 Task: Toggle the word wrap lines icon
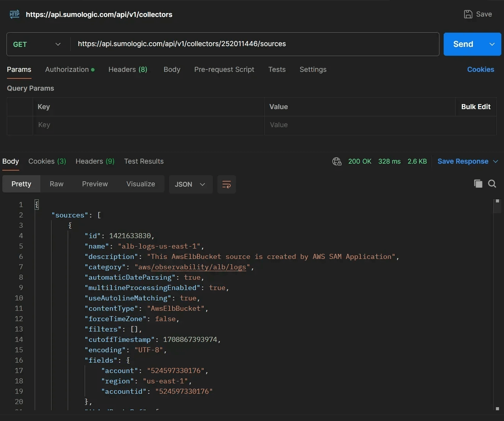[x=227, y=184]
